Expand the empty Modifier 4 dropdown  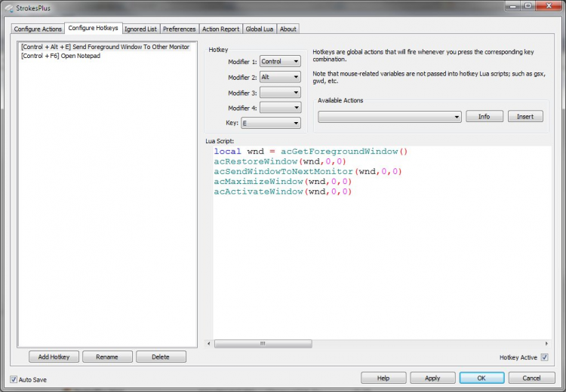click(280, 108)
